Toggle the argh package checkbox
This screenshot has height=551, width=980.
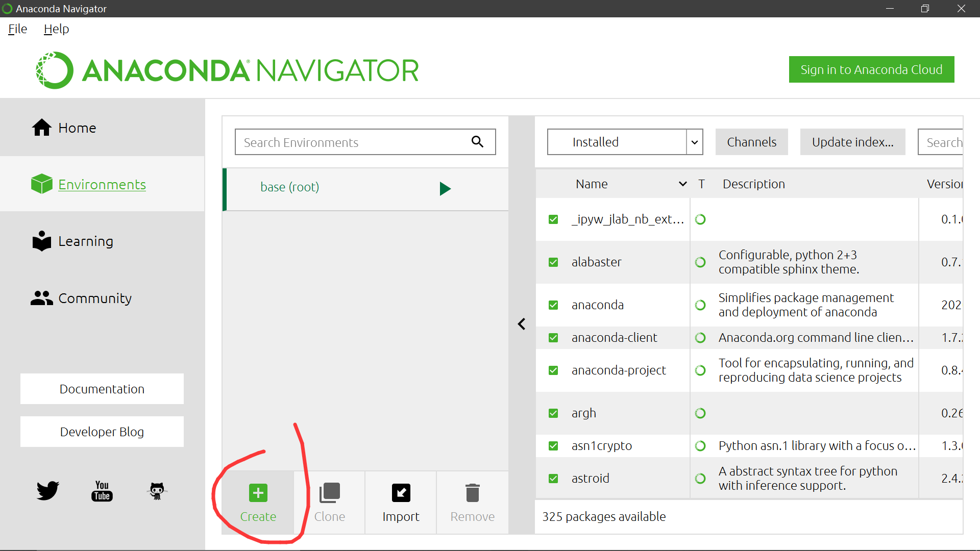click(x=553, y=413)
